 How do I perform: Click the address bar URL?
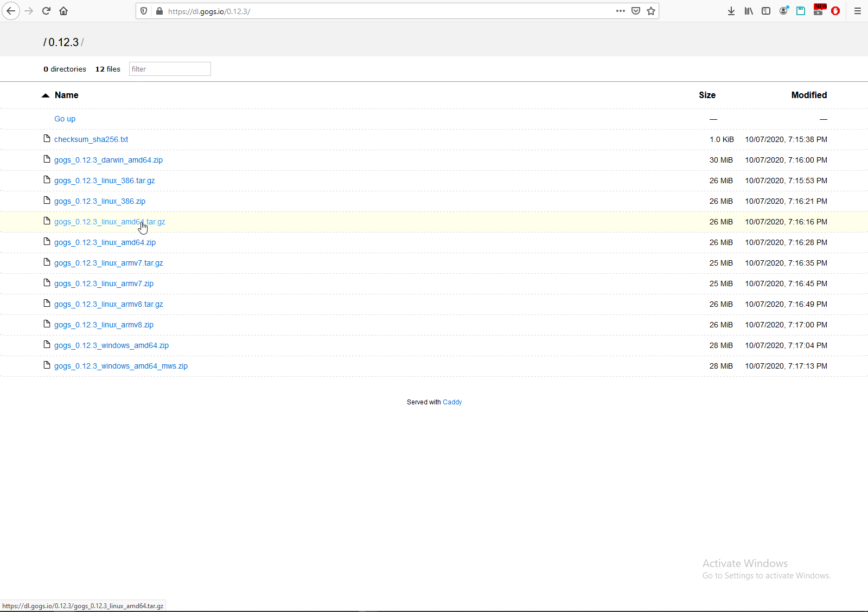point(209,11)
